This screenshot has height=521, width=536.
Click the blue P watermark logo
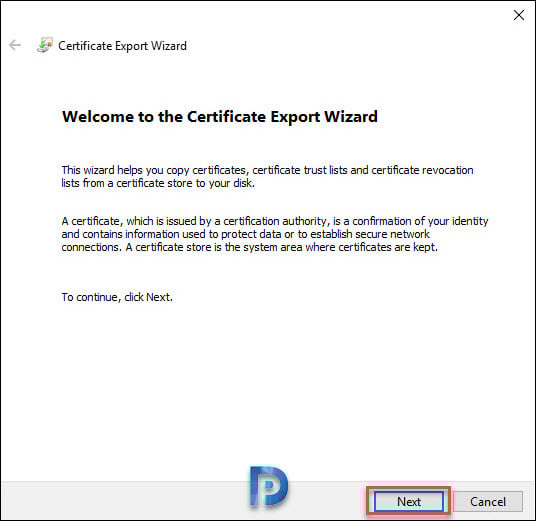[x=269, y=486]
